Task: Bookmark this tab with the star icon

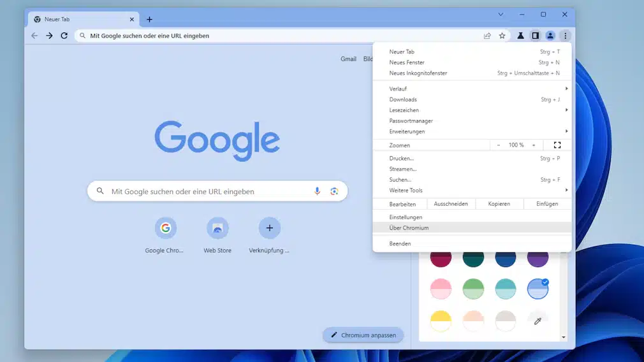Action: click(502, 36)
